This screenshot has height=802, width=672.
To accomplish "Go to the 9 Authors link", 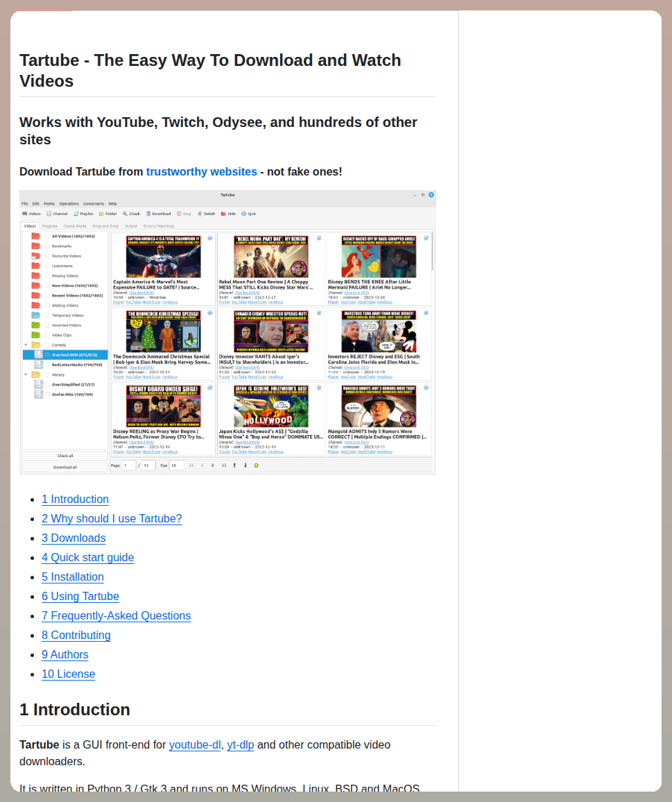I will [65, 655].
